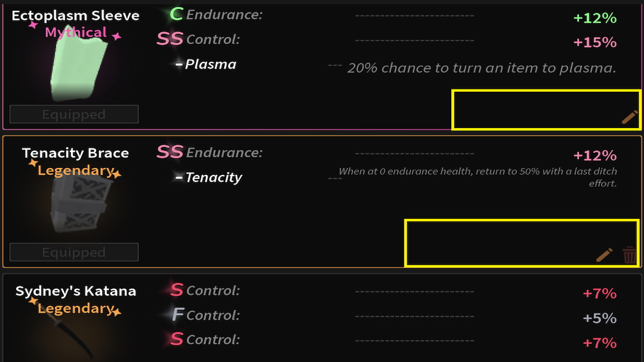The width and height of the screenshot is (644, 362).
Task: Click the Ectoplasm Sleeve title
Action: 75,16
